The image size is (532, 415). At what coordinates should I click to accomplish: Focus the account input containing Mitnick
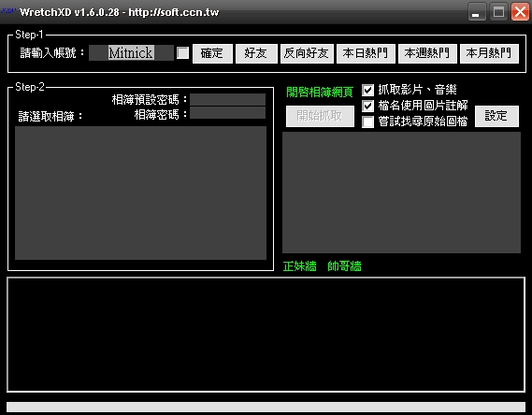[x=131, y=53]
